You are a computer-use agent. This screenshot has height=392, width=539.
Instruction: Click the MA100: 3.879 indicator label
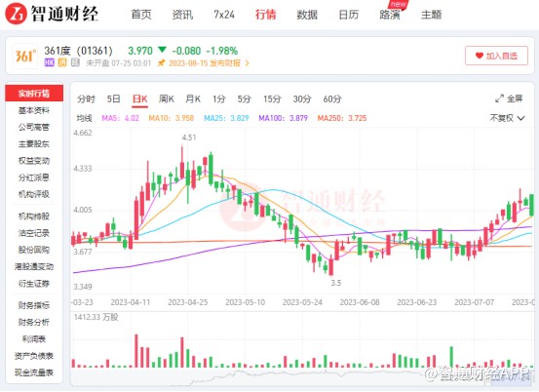point(284,118)
